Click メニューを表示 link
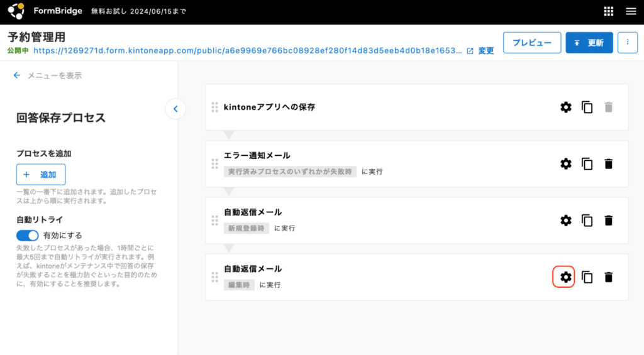Image resolution: width=644 pixels, height=355 pixels. (x=55, y=75)
